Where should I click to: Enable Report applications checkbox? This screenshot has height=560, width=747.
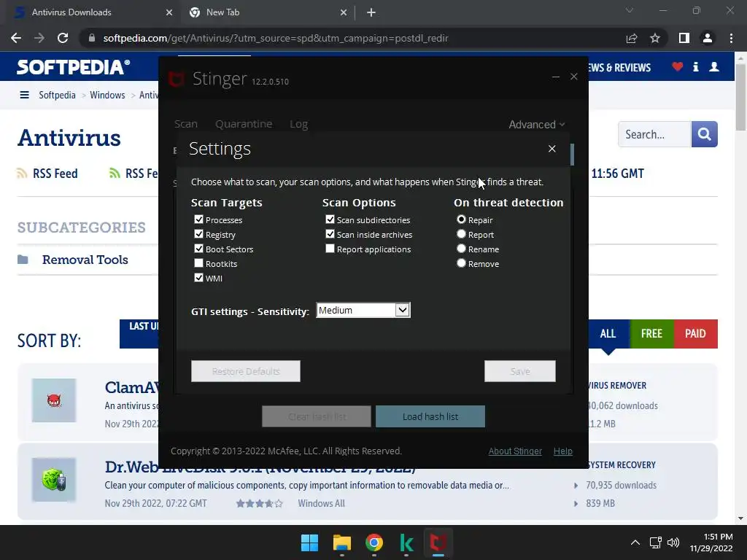tap(330, 249)
